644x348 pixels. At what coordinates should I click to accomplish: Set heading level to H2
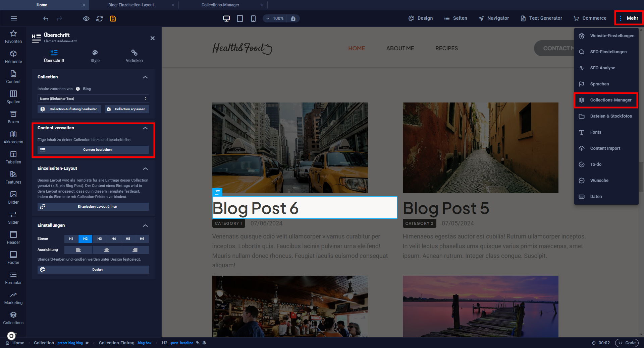pos(85,239)
